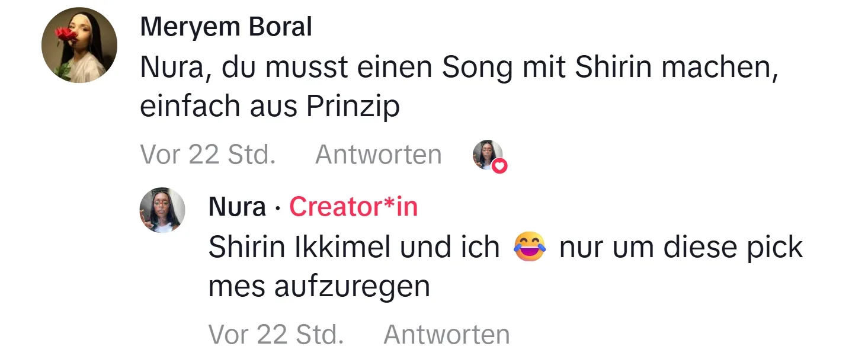Viewport: 868px width, 359px height.
Task: Click "Nura," at start of Meryem's comment
Action: pos(175,68)
